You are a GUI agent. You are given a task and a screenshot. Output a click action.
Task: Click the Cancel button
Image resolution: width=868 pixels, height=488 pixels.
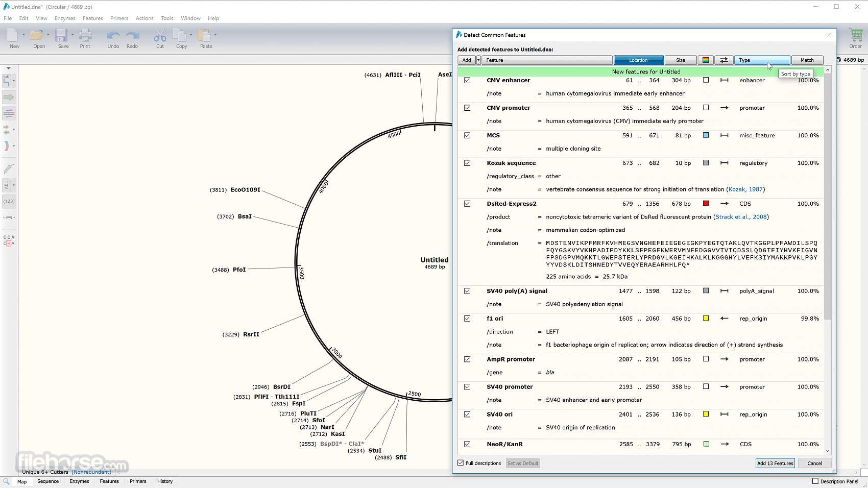click(815, 463)
